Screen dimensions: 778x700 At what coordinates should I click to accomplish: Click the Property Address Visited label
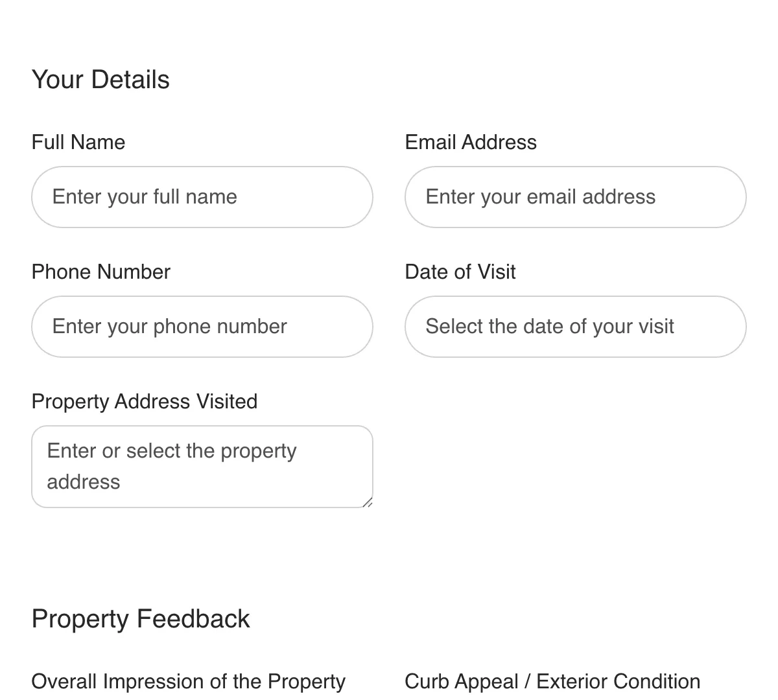coord(144,401)
